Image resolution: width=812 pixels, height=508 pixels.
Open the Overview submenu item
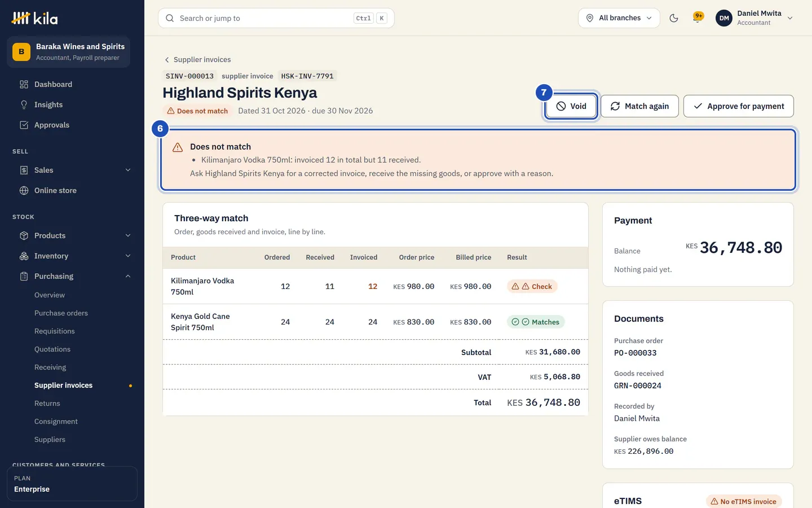(x=50, y=295)
